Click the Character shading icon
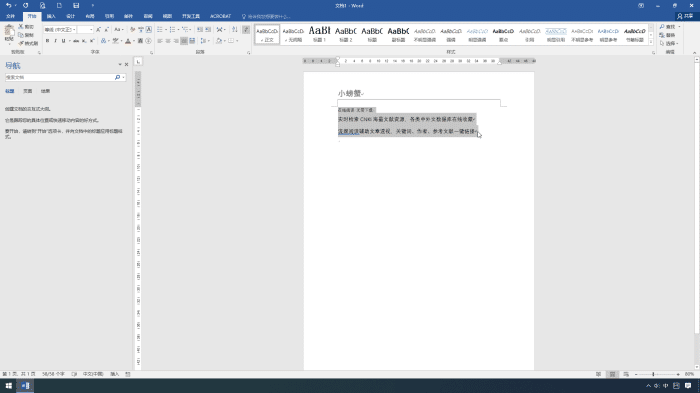The width and height of the screenshot is (700, 393). [x=140, y=41]
